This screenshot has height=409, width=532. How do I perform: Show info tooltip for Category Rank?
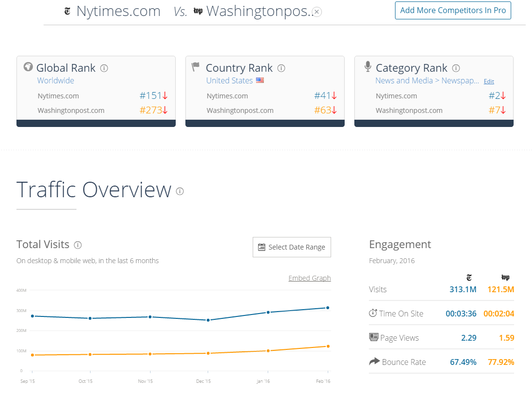456,68
